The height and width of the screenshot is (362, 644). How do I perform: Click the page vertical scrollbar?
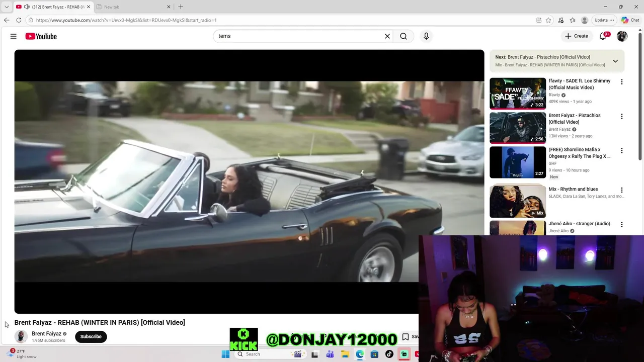(640, 96)
